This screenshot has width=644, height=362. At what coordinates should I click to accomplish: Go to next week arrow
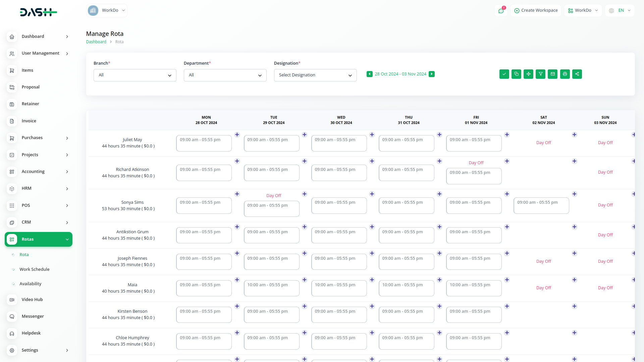point(432,74)
